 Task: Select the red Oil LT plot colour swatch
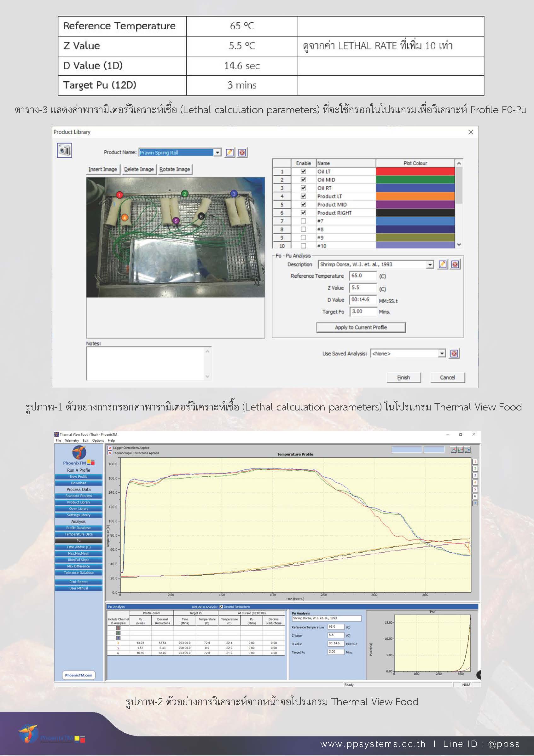point(415,172)
